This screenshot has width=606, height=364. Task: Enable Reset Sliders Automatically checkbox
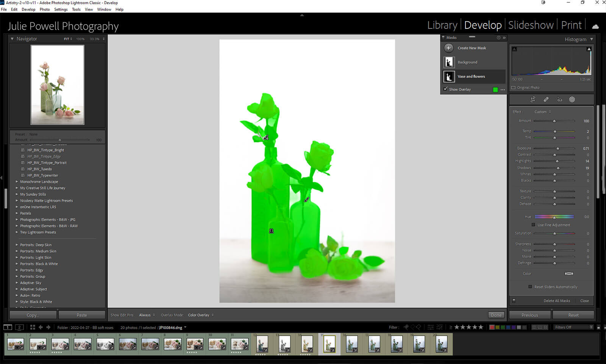click(x=530, y=287)
